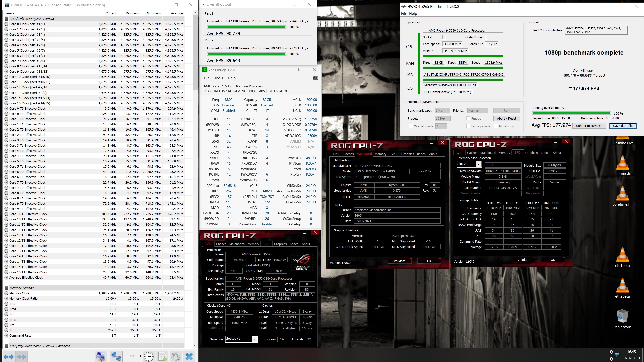The image size is (644, 362).
Task: Click Part 1 encoding progress bar
Action: click(246, 27)
